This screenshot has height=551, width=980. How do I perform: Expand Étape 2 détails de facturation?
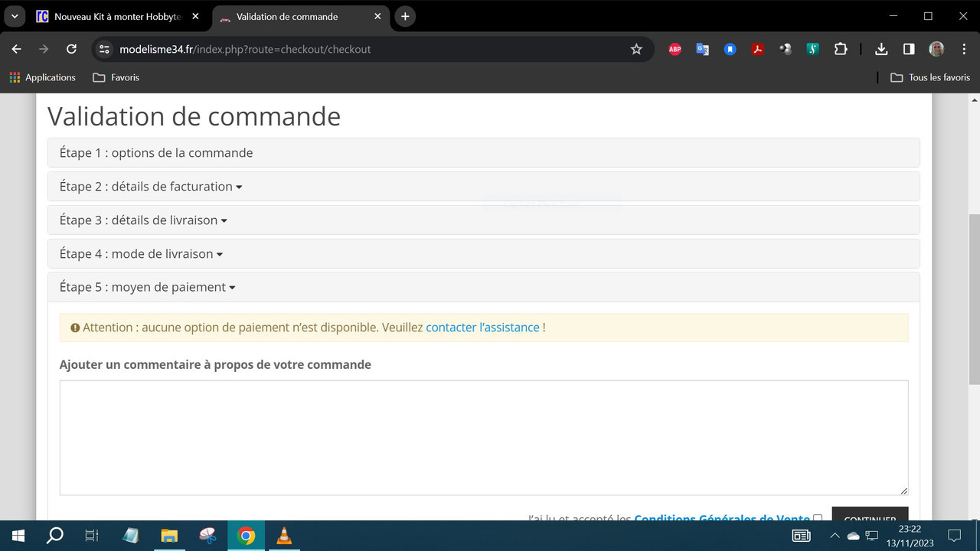(x=150, y=186)
